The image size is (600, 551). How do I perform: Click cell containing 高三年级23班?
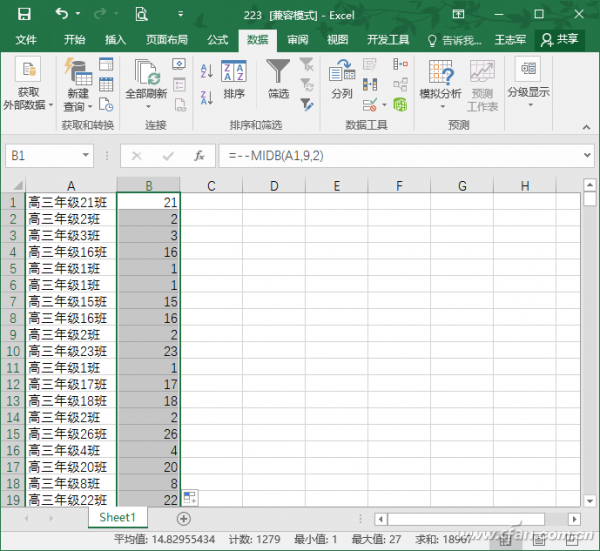coord(71,351)
